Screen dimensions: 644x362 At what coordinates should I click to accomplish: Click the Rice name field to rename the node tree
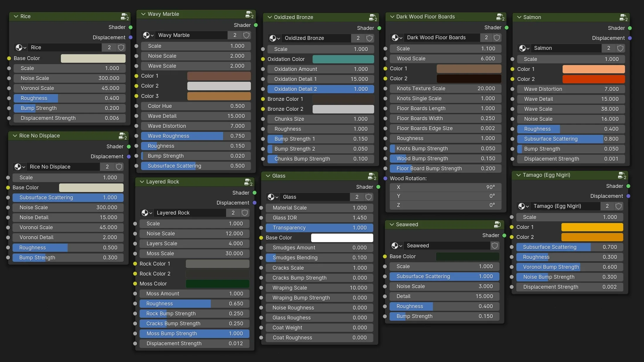64,47
